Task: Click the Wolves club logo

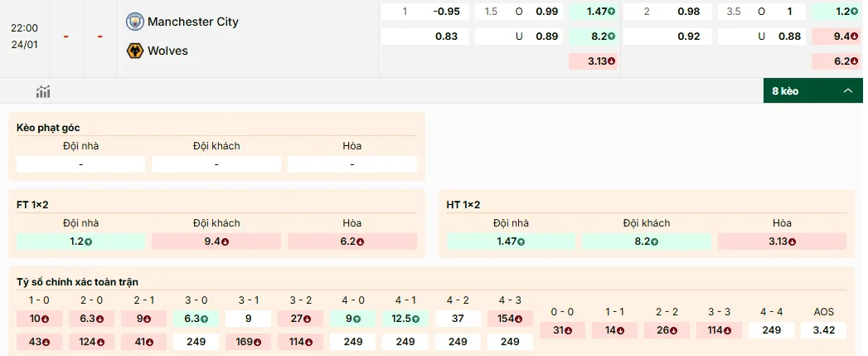Action: [x=134, y=51]
